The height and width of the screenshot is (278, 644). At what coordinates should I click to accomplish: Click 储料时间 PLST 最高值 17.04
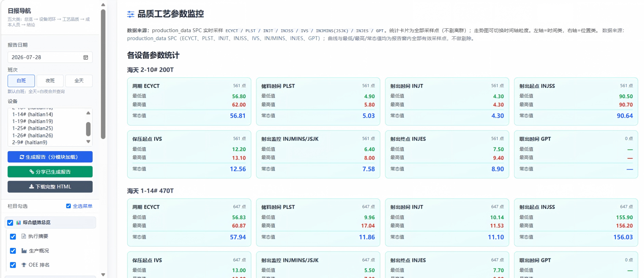pyautogui.click(x=368, y=226)
